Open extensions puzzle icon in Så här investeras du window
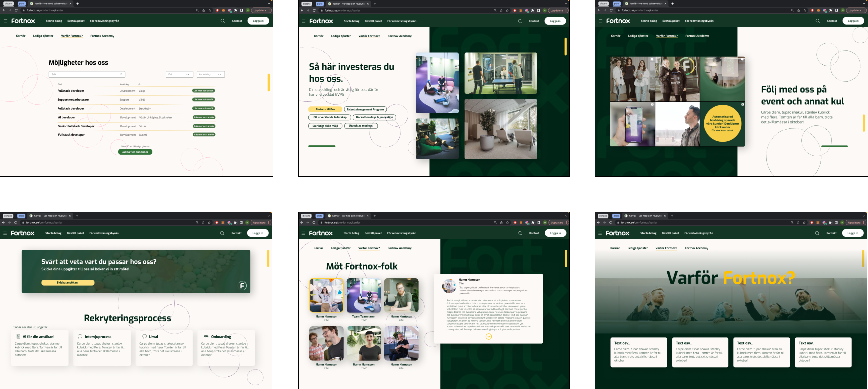The image size is (868, 389). 533,10
